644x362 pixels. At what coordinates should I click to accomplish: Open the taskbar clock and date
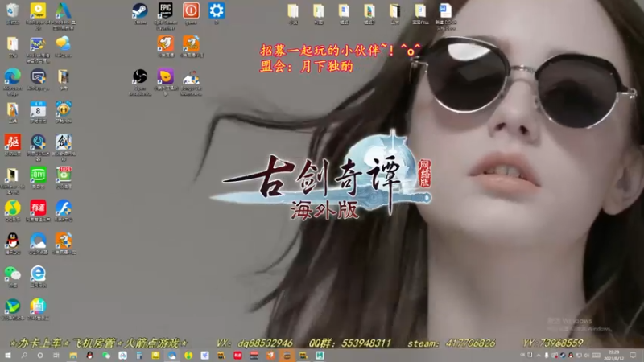point(613,356)
